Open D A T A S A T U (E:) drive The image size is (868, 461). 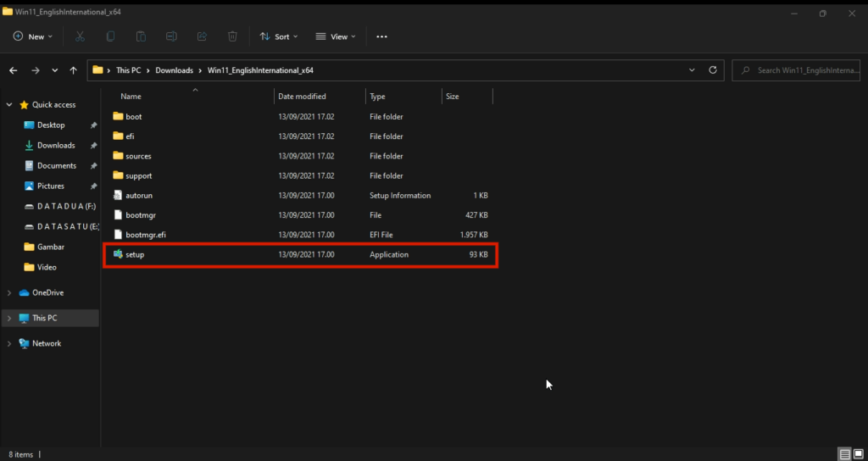tap(61, 226)
